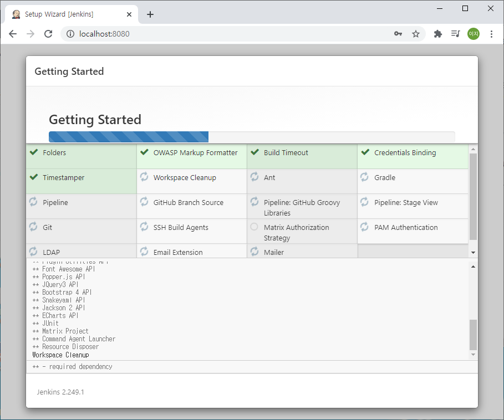The image size is (504, 420).
Task: Open media control playlist icon
Action: pyautogui.click(x=455, y=34)
